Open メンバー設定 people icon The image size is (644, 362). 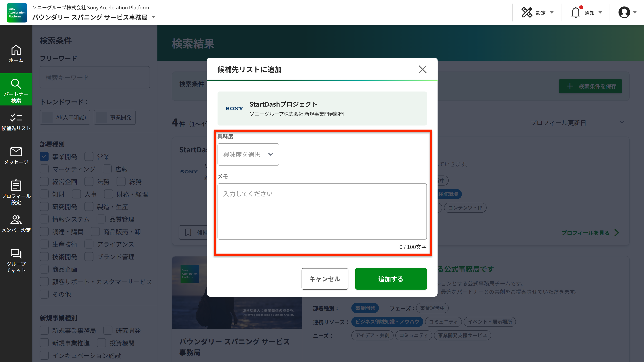point(16,220)
